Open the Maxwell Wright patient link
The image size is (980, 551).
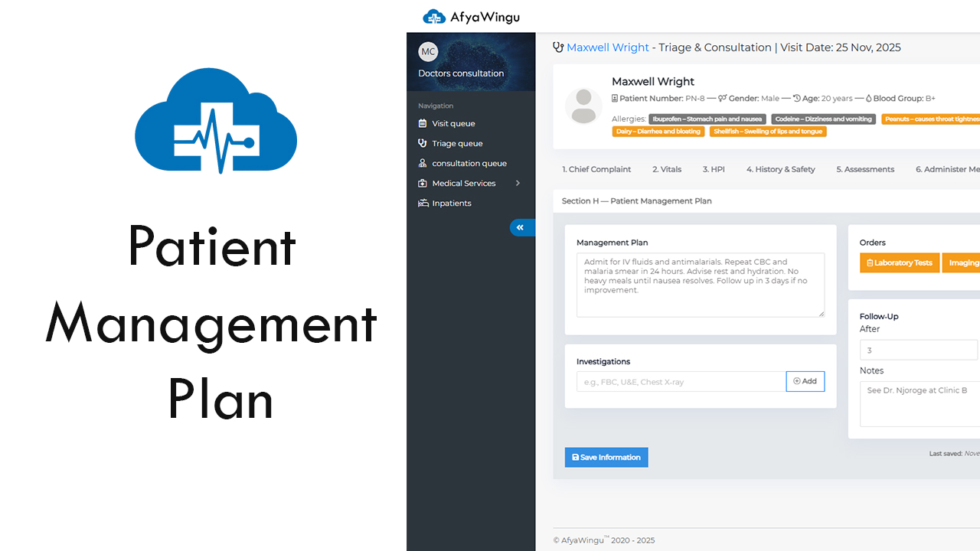coord(608,47)
